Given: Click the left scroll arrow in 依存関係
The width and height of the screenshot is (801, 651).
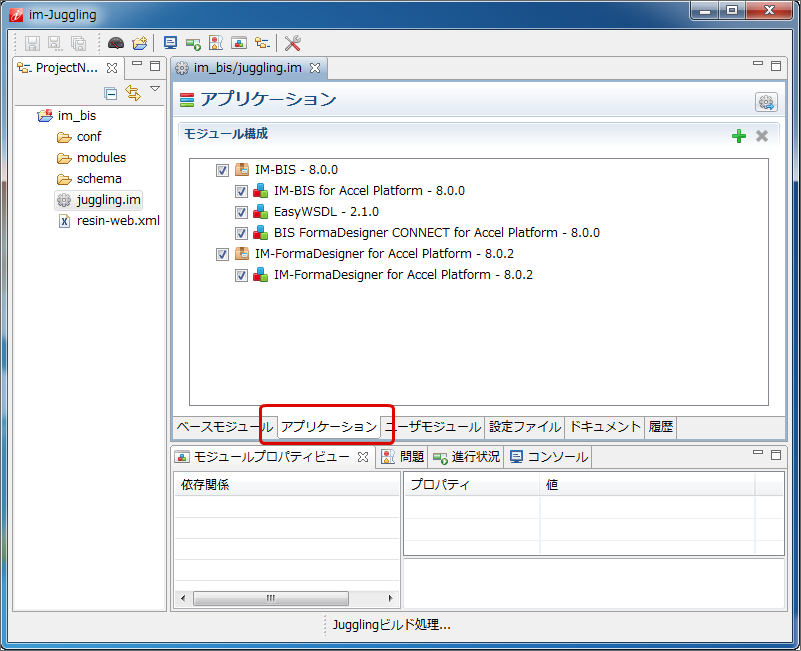Looking at the screenshot, I should tap(183, 598).
